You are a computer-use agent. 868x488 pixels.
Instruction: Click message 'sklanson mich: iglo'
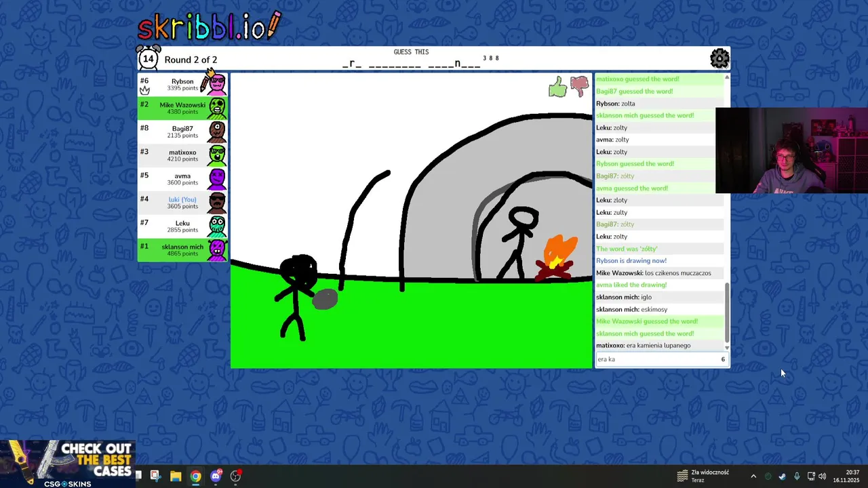point(624,297)
